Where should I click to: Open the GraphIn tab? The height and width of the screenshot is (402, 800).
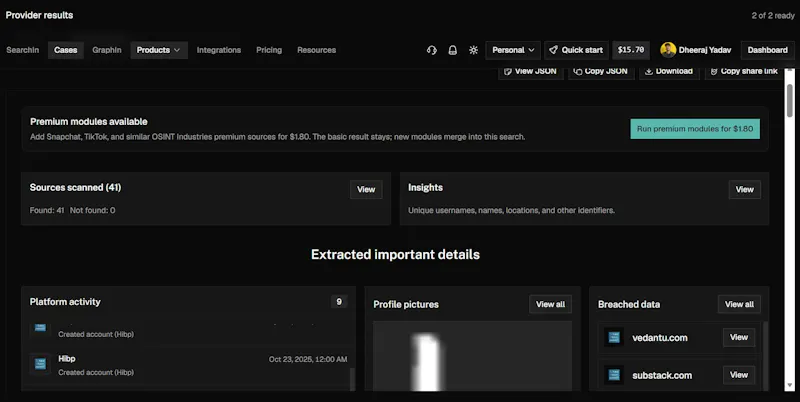tap(107, 50)
